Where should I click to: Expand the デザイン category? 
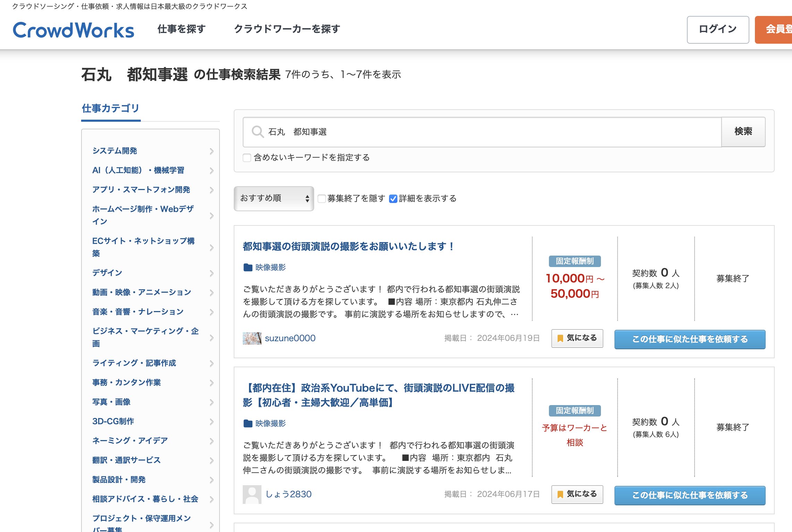(107, 273)
